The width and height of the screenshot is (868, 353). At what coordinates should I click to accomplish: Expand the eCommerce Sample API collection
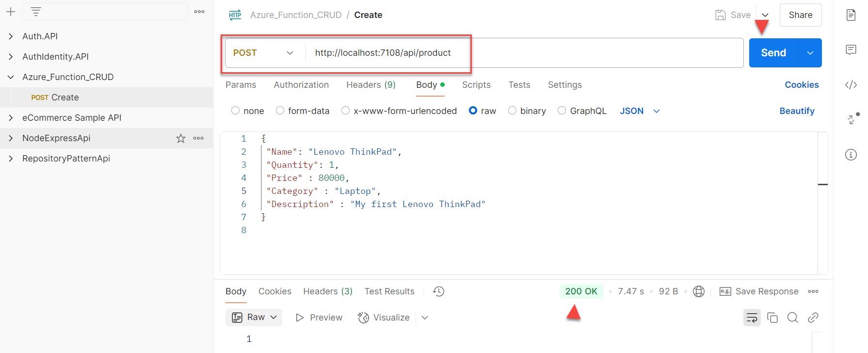tap(11, 118)
